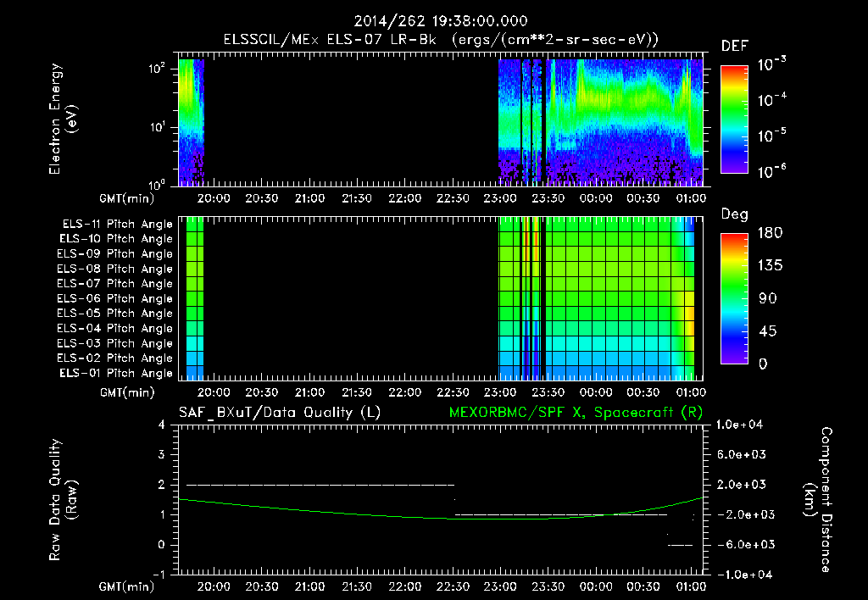Click the Electron Energy (eV) axis label
The width and height of the screenshot is (868, 600).
[x=63, y=119]
